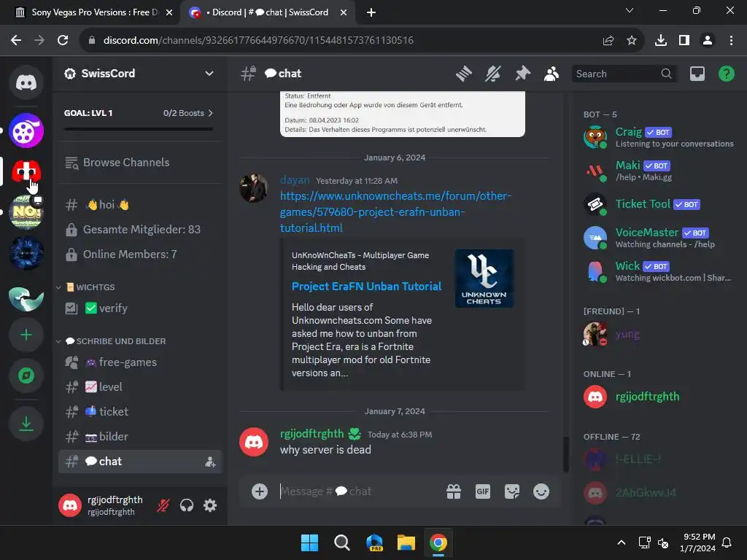
Task: Open File Explorer from taskbar
Action: point(406,542)
